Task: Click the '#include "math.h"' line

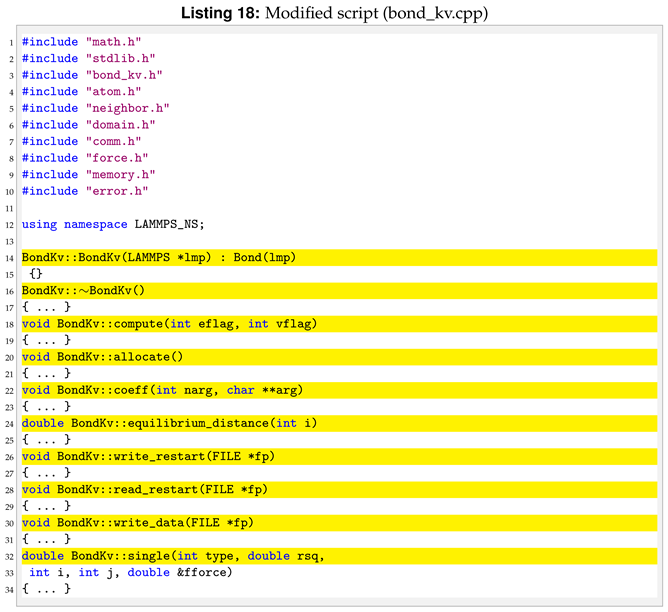Action: (x=81, y=42)
